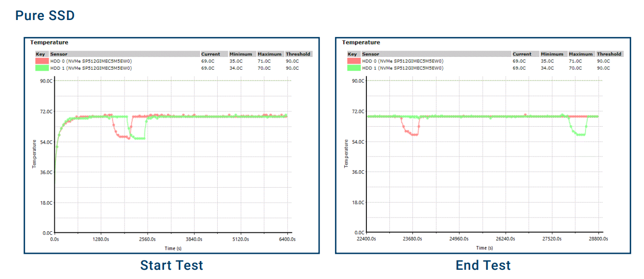Click the Minimum column header in Start Test chart
The width and height of the screenshot is (644, 279).
(x=241, y=54)
